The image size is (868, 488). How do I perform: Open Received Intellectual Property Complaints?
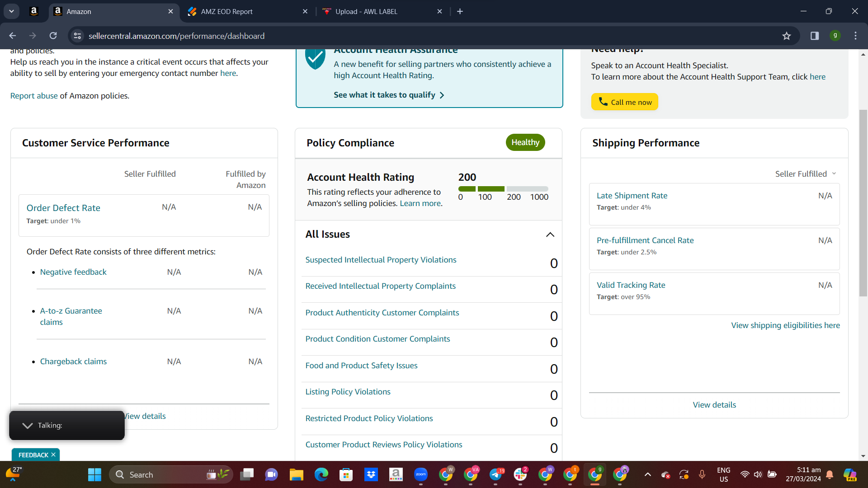pos(380,286)
